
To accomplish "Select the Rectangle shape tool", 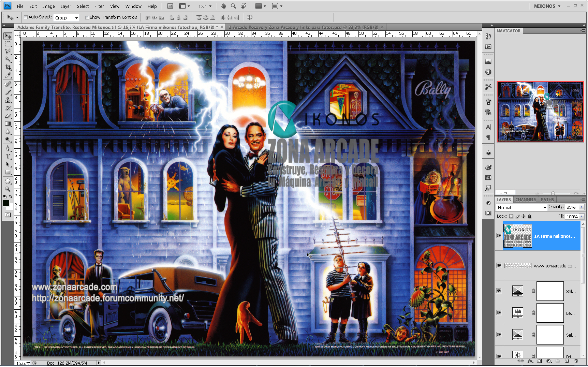I will coord(8,172).
